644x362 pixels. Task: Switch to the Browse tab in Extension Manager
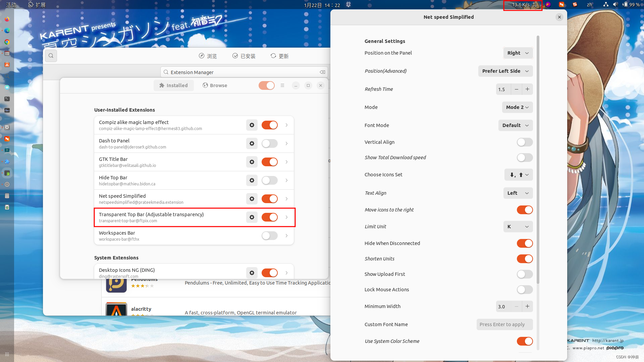point(215,85)
